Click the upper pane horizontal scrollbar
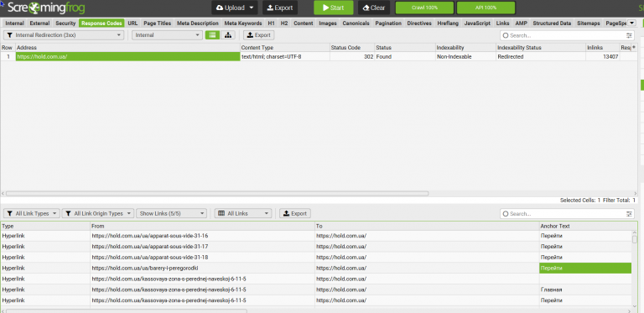This screenshot has height=313, width=644. (x=217, y=193)
